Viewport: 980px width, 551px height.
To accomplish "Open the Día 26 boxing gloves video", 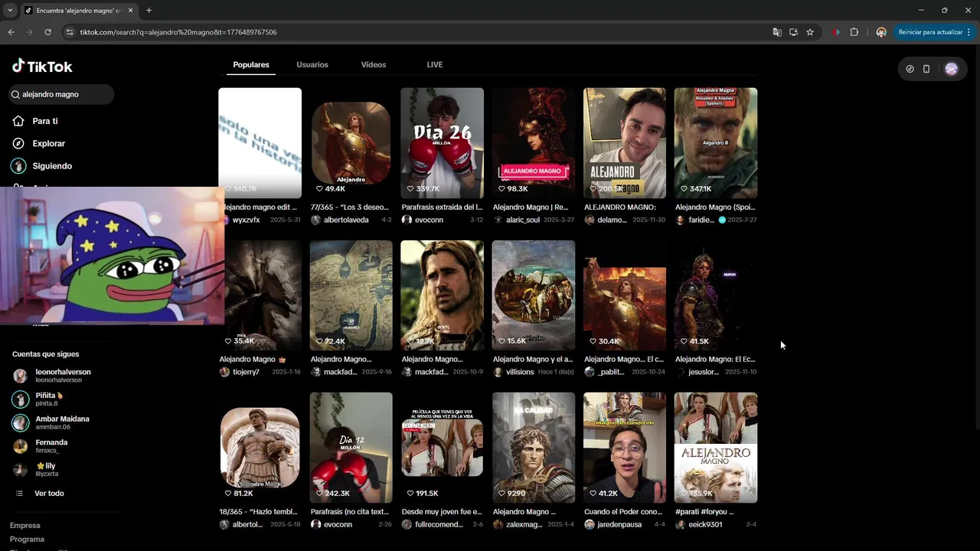I will point(442,143).
